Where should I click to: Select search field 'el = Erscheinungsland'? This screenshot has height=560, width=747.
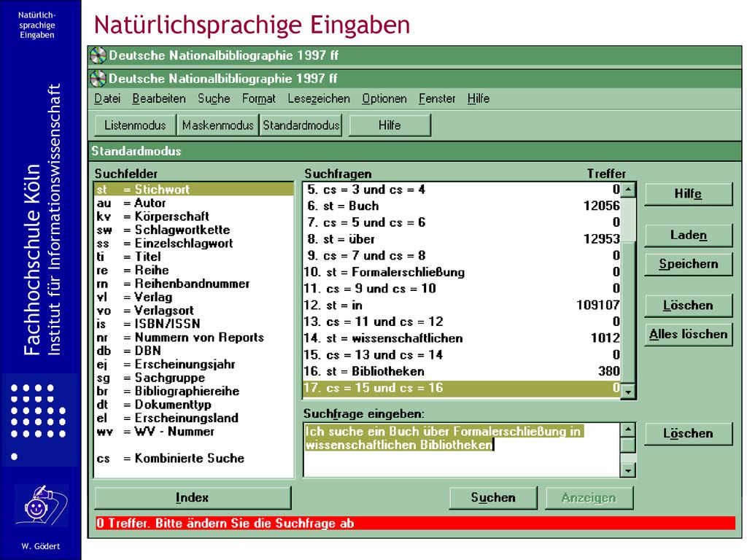(x=194, y=418)
